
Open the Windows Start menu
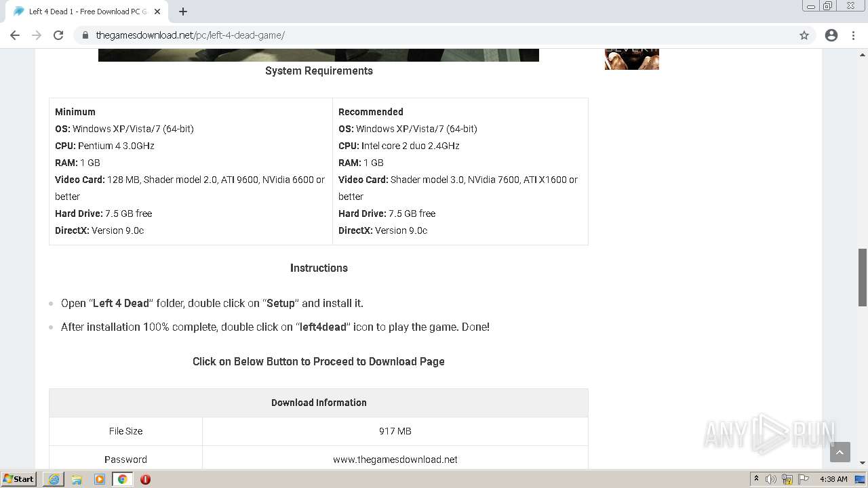point(19,479)
